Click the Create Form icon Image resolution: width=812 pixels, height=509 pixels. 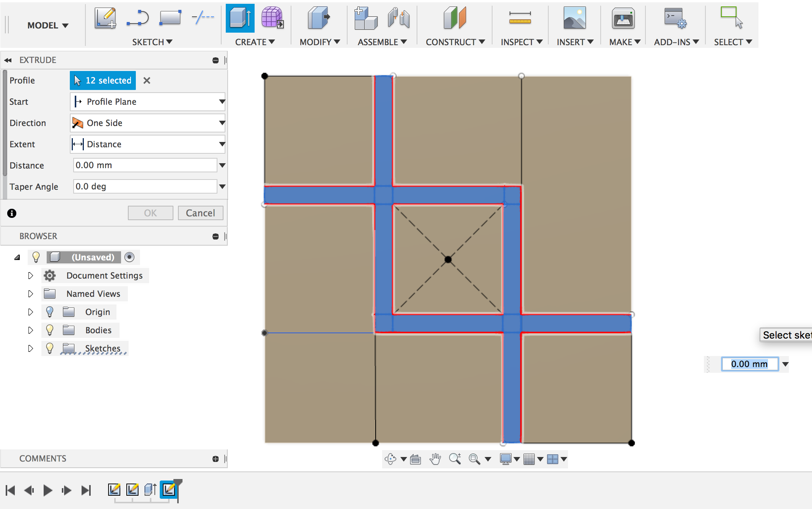tap(272, 18)
